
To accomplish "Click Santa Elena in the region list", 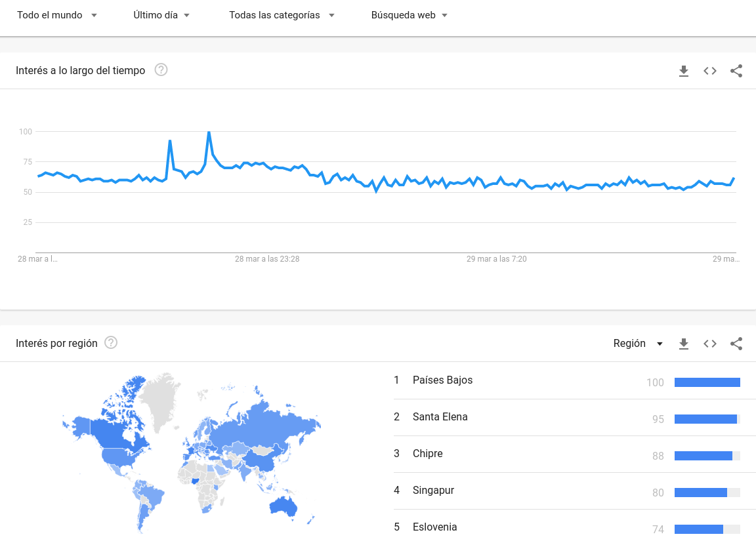I will click(x=440, y=417).
